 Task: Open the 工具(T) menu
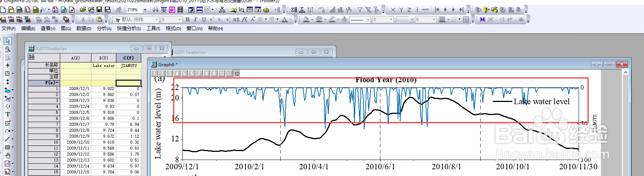pyautogui.click(x=153, y=28)
